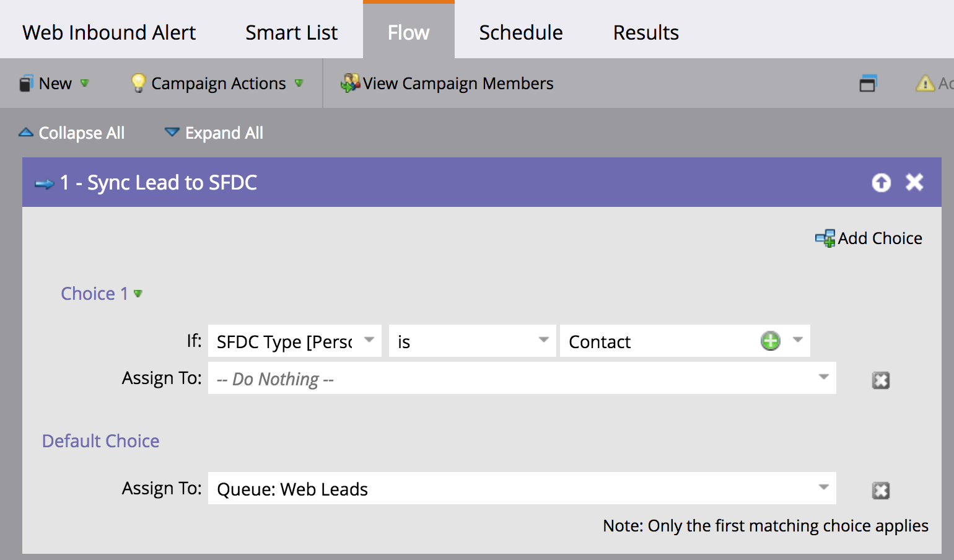Open the SFDC Type field dropdown
Image resolution: width=954 pixels, height=560 pixels.
(369, 340)
